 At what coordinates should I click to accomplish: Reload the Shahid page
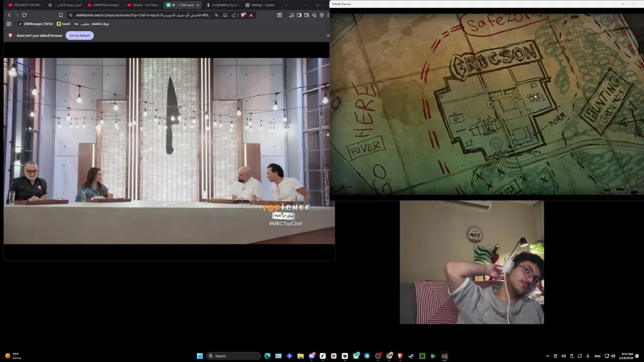(24, 15)
